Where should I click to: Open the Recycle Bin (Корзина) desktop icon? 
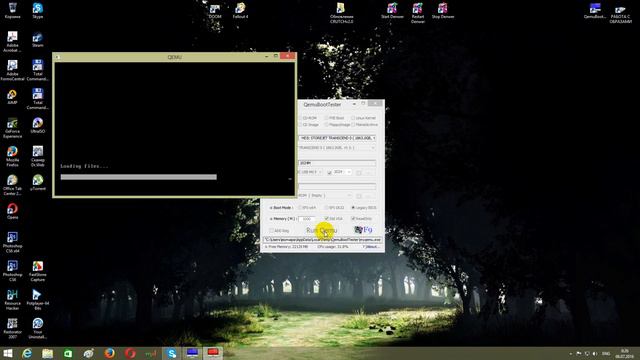coord(13,10)
